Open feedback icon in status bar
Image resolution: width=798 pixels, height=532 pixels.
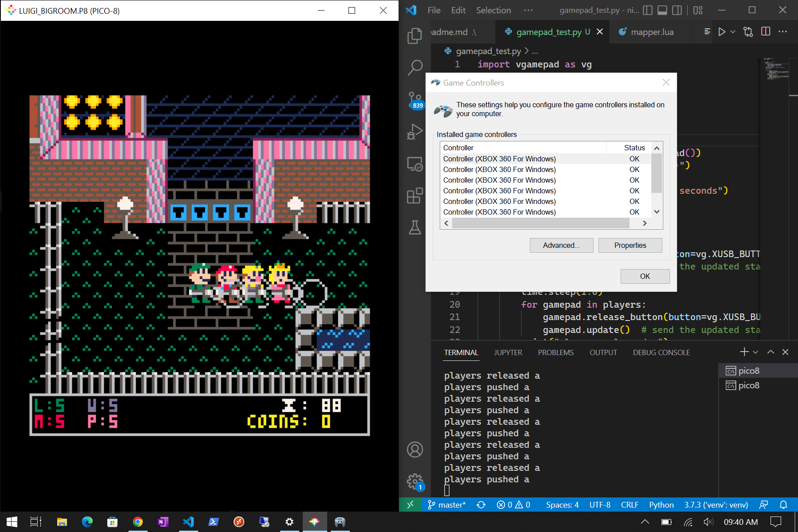coord(763,505)
